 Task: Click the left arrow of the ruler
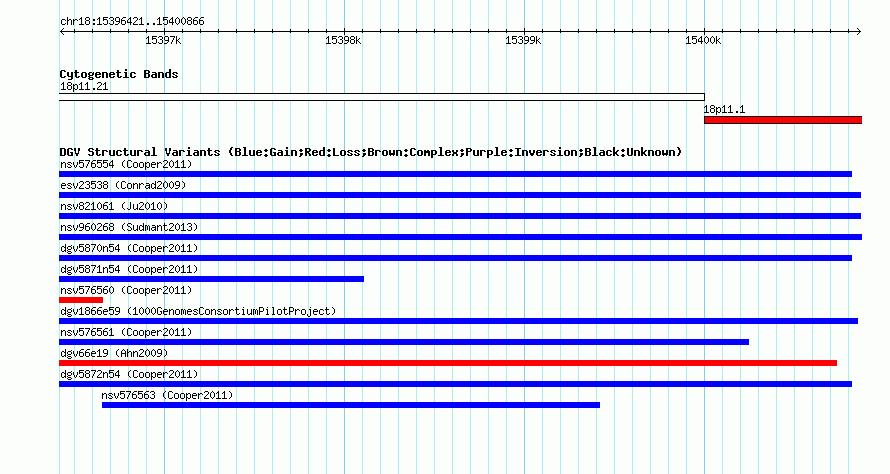[x=62, y=32]
